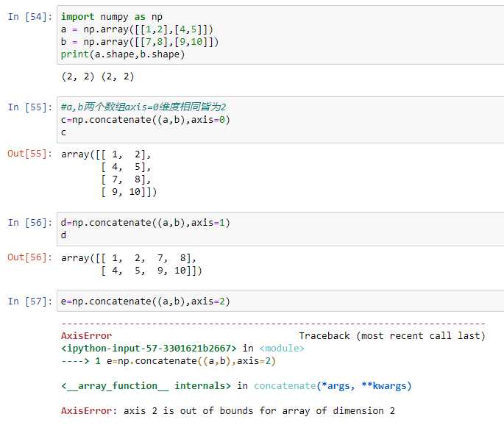Click the Out[56] array output
This screenshot has width=504, height=439.
[x=132, y=264]
